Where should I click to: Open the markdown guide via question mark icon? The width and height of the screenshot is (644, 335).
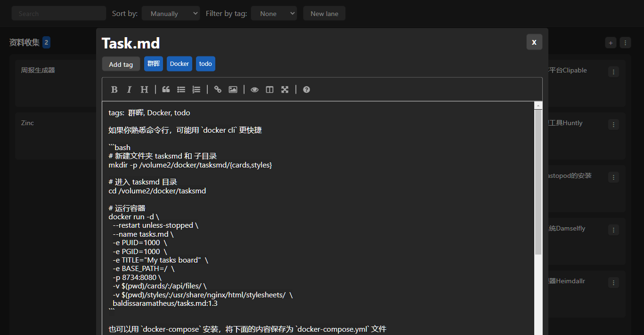point(306,89)
